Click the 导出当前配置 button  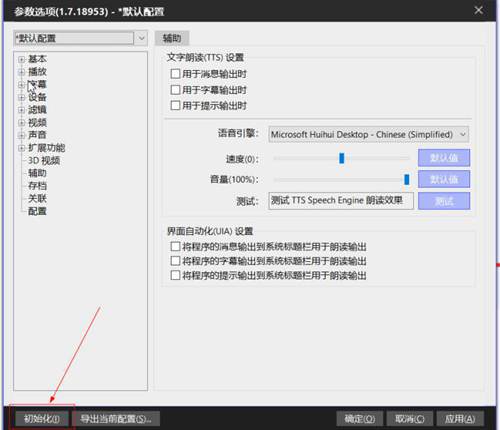pos(116,419)
